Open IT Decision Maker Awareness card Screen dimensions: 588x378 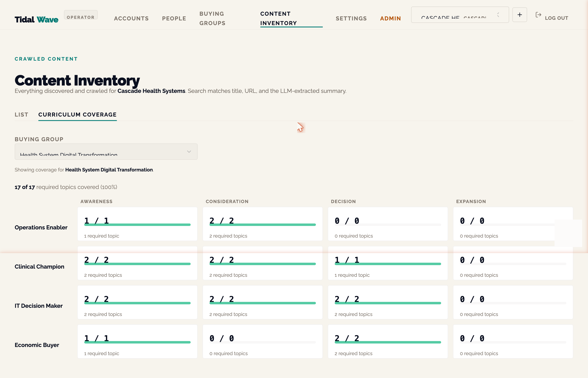137,302
